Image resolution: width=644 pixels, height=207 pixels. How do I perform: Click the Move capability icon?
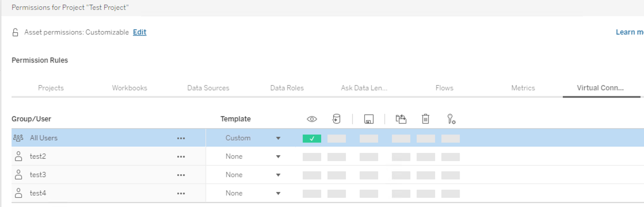click(x=401, y=119)
